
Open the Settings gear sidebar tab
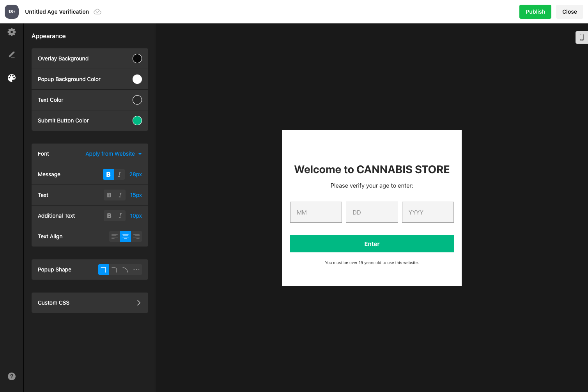click(12, 32)
